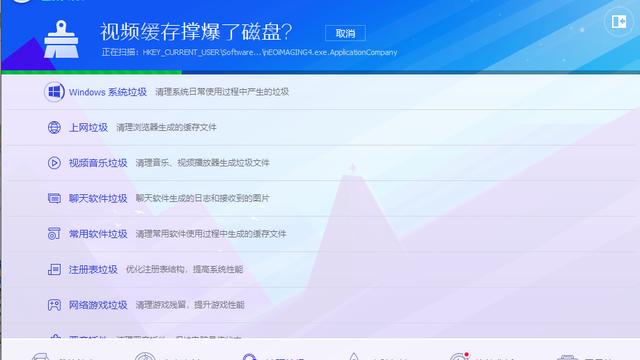The image size is (640, 360).
Task: Open the Windows 系统垃圾 category
Action: pos(108,92)
